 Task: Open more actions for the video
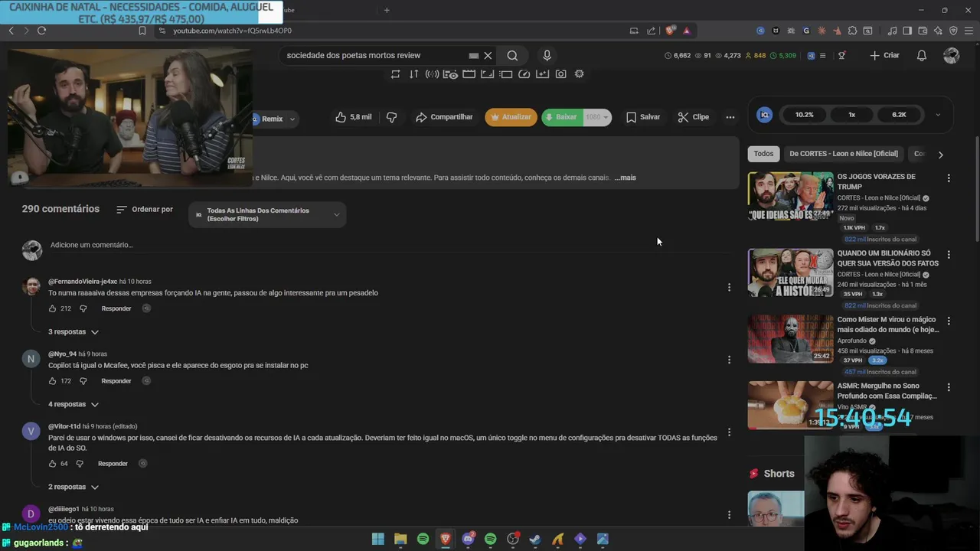coord(730,117)
